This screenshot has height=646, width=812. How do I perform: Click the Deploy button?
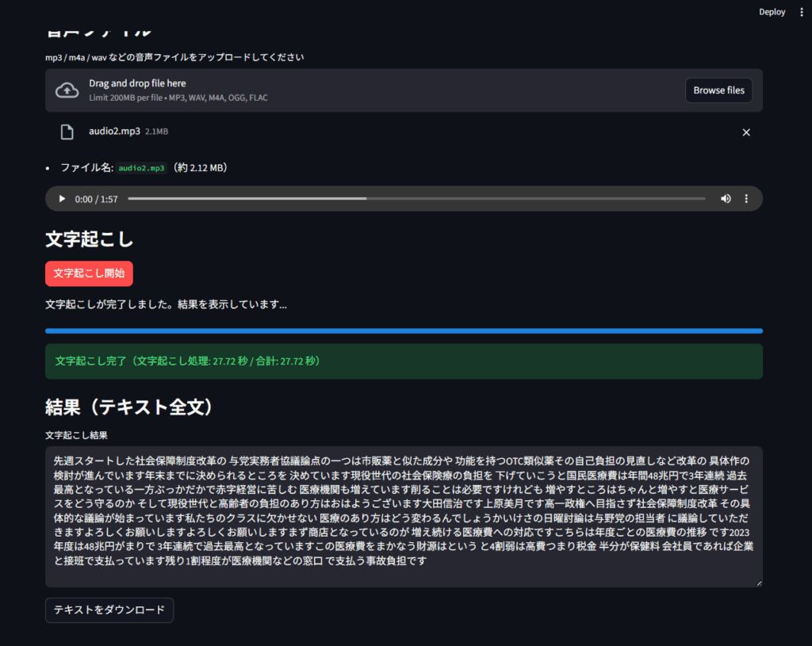click(x=772, y=12)
